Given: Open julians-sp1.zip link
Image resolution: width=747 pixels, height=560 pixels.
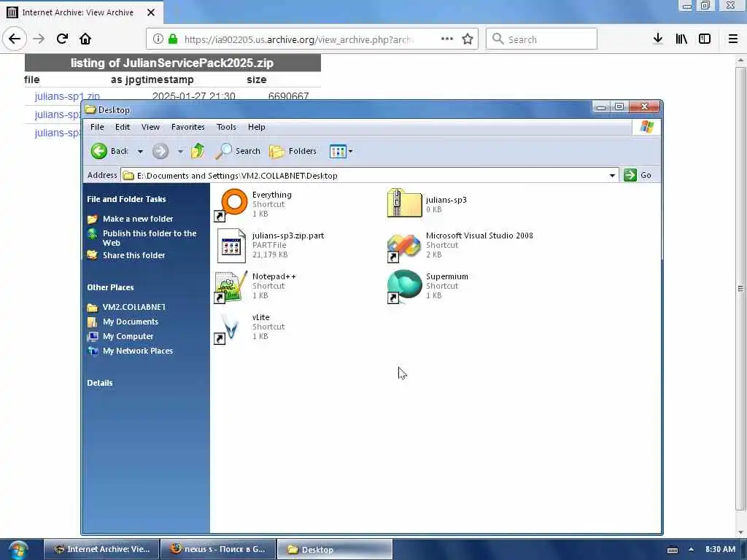Looking at the screenshot, I should click(67, 96).
